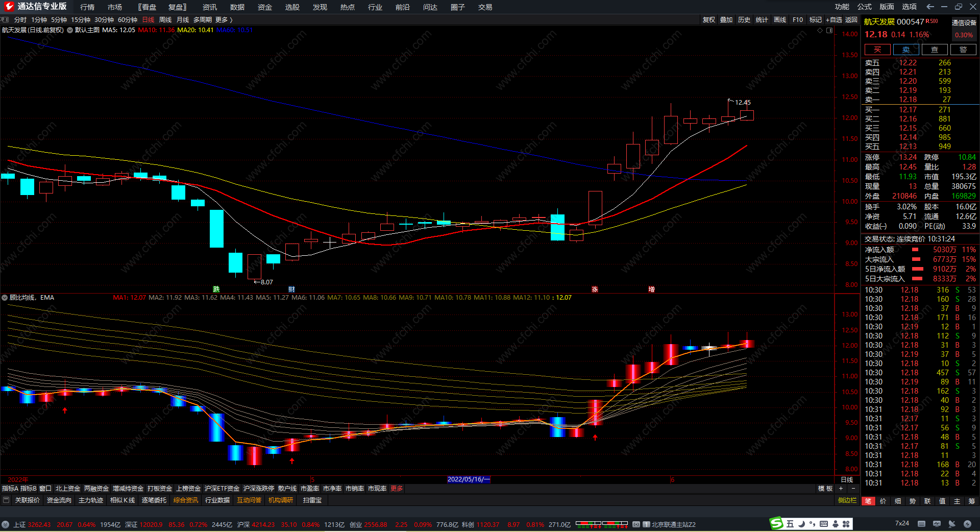Switch to 5分钟 timeframe
Screen dimensions: 980x532
click(59, 19)
